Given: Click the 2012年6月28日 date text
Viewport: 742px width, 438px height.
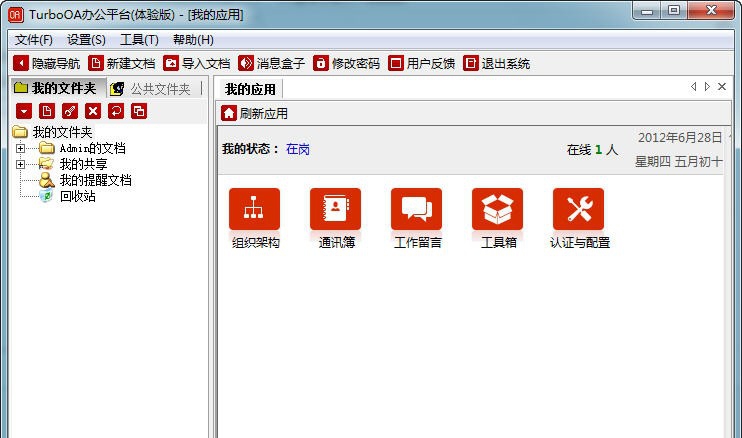Looking at the screenshot, I should pos(680,138).
